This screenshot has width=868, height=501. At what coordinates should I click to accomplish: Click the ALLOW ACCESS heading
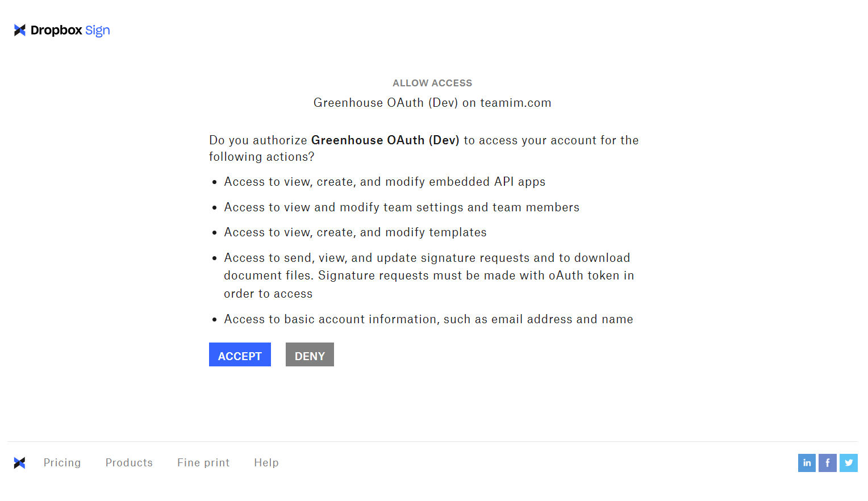tap(432, 83)
